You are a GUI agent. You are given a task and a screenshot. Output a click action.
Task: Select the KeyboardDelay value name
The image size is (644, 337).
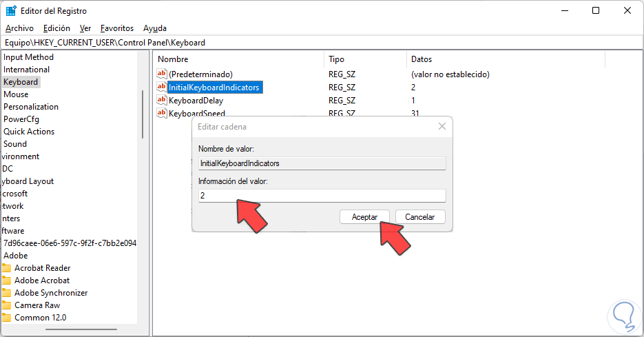point(196,101)
